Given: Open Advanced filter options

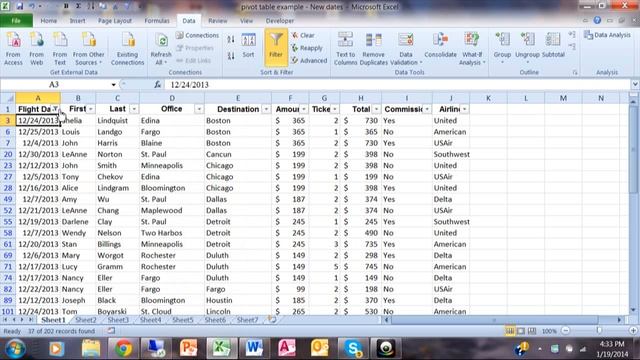Looking at the screenshot, I should pos(309,60).
